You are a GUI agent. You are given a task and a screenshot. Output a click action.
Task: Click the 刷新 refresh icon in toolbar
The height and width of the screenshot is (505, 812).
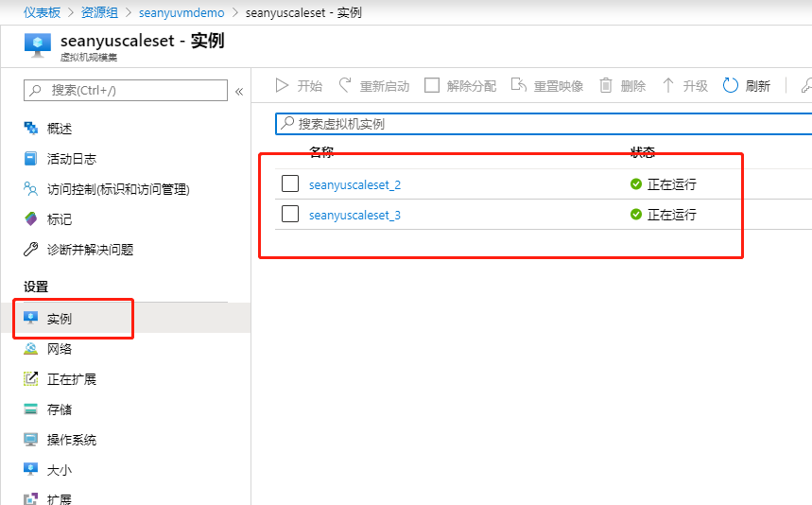point(731,86)
